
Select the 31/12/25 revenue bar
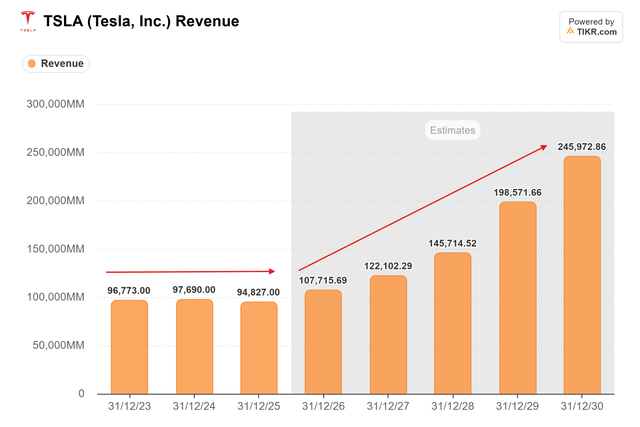click(x=259, y=348)
